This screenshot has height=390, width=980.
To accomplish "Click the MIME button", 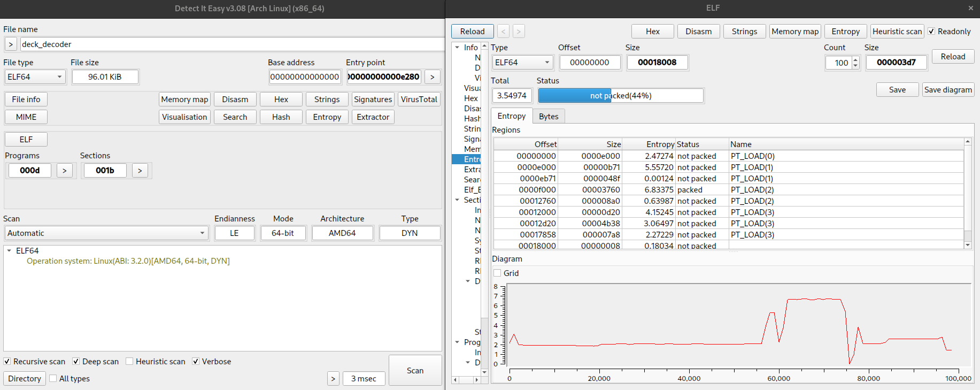I will 26,117.
